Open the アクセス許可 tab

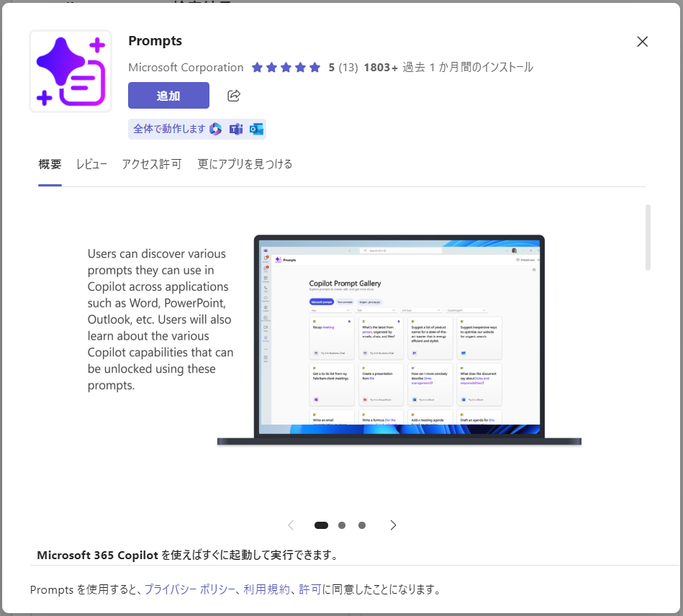[x=152, y=164]
